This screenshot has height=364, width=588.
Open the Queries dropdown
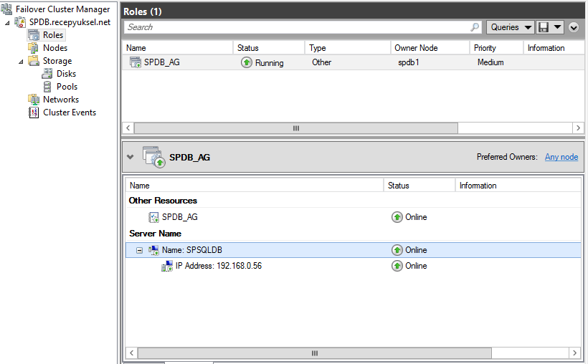point(511,27)
